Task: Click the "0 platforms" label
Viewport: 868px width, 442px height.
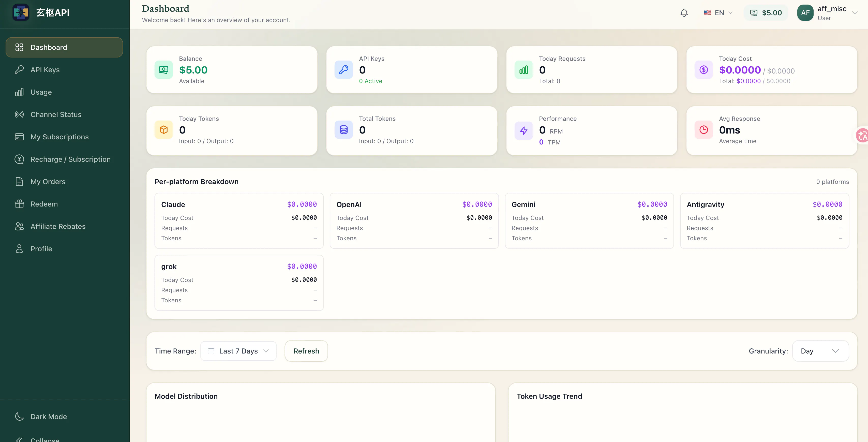Action: pos(832,182)
